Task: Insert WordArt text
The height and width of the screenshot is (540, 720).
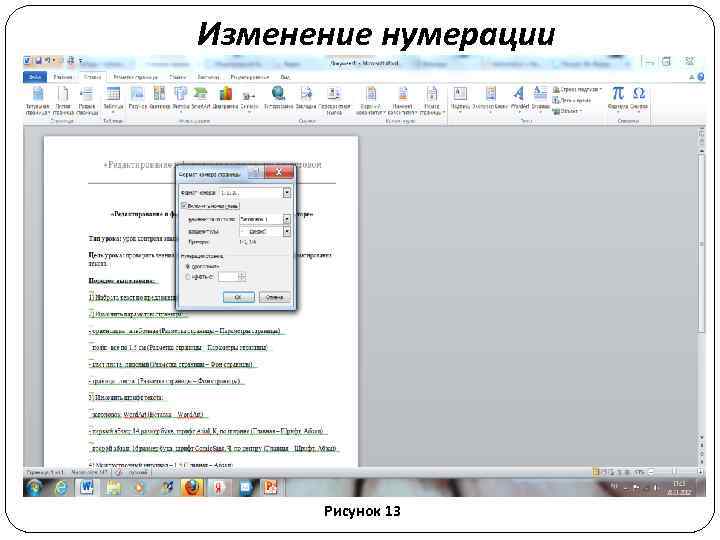Action: coord(519,98)
